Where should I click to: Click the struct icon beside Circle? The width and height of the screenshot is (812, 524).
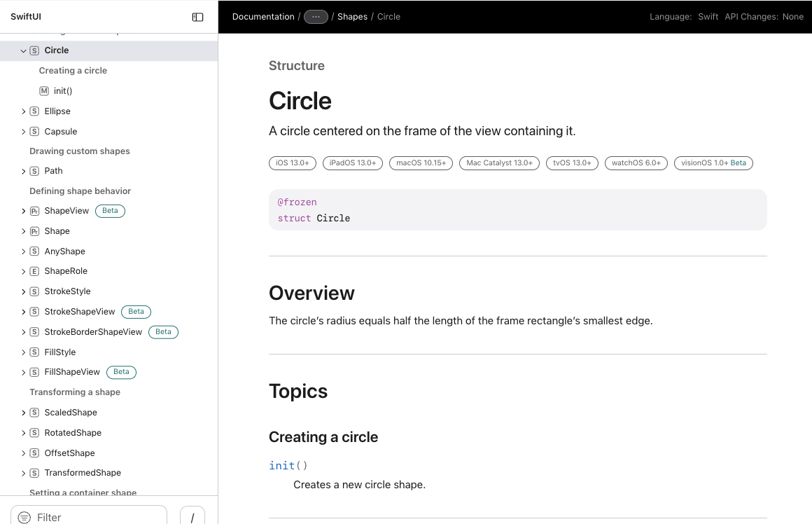34,51
